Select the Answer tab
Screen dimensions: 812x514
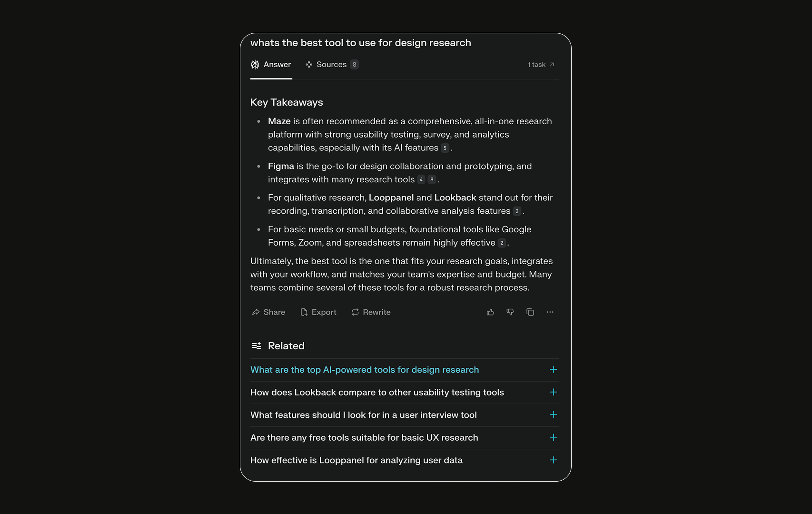click(271, 65)
